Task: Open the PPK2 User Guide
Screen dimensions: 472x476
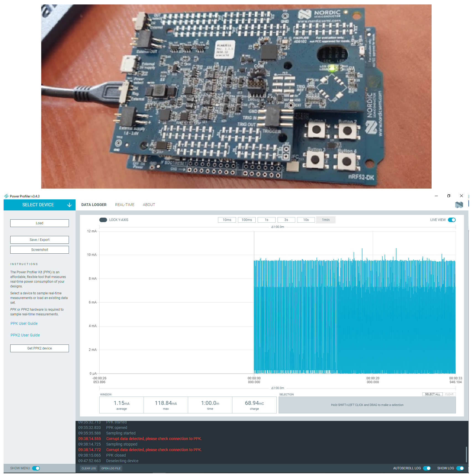Action: [x=25, y=335]
